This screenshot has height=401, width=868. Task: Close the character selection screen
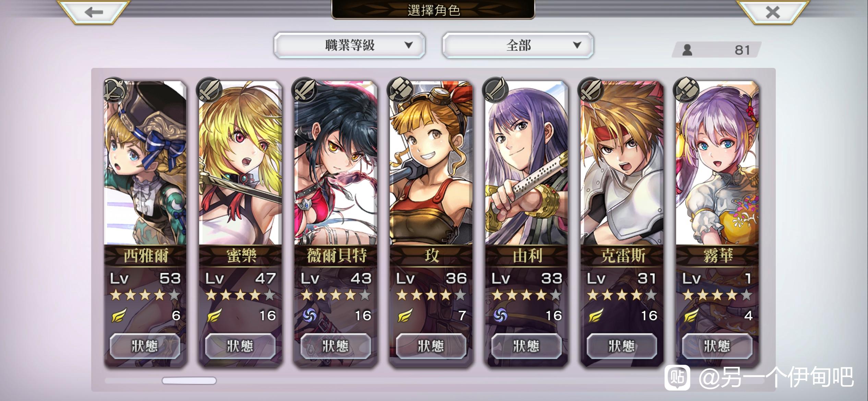[x=773, y=12]
